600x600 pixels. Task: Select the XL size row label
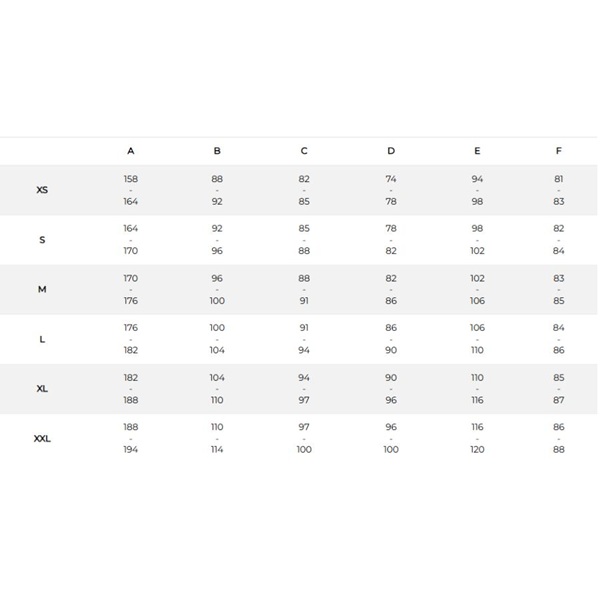pos(42,389)
